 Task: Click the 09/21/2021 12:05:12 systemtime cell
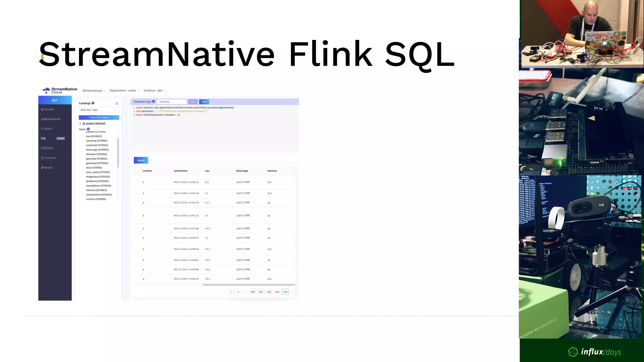coord(186,182)
